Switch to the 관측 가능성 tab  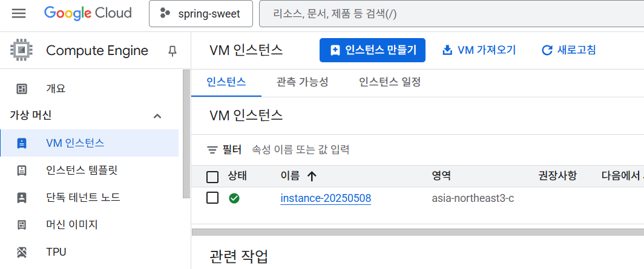coord(303,82)
